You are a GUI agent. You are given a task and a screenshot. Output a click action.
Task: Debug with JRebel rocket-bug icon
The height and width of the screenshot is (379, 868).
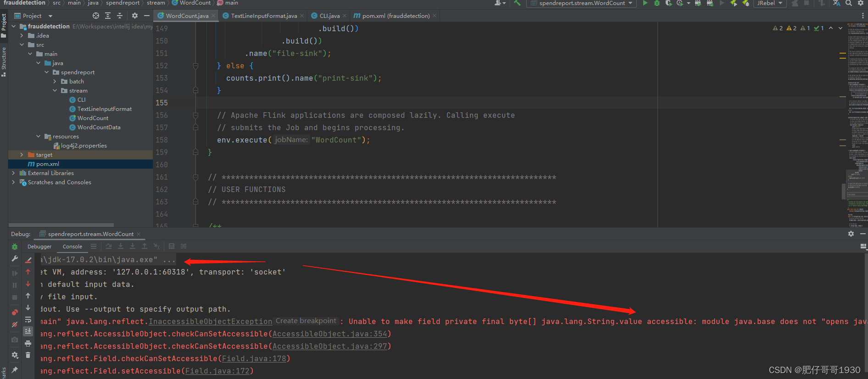[x=746, y=3]
